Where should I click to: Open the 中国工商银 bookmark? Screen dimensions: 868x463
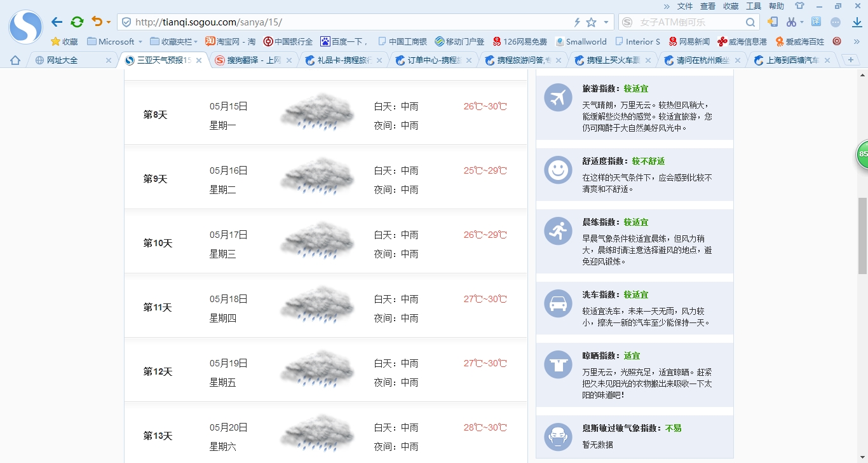click(402, 41)
